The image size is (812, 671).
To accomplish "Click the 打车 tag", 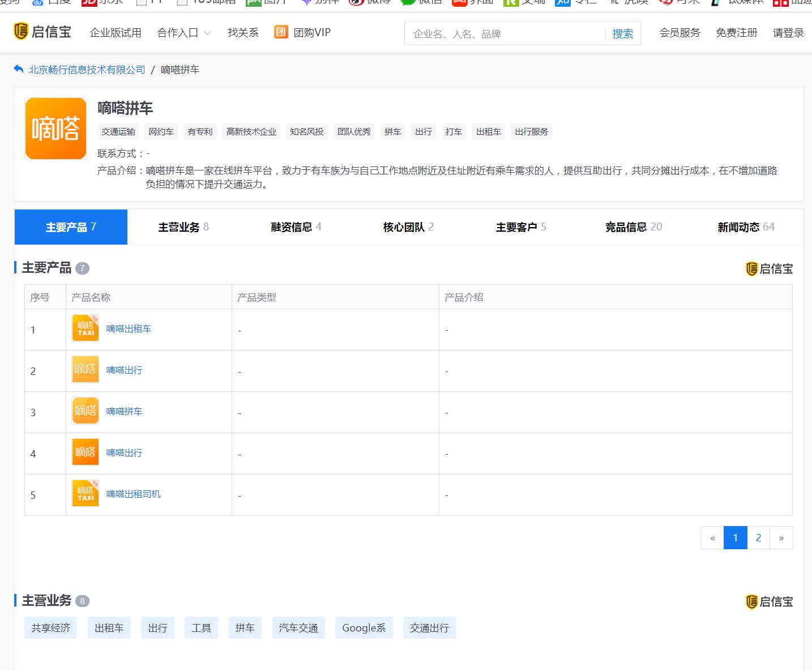I will click(454, 132).
